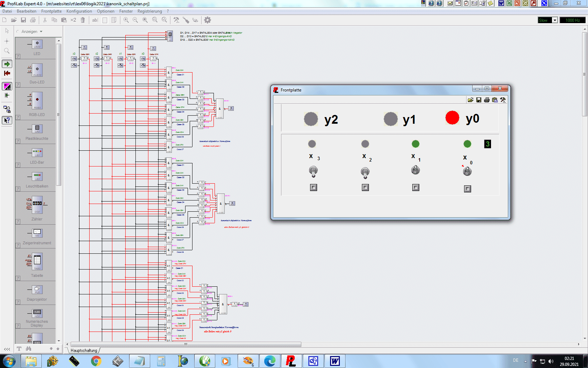588x368 pixels.
Task: Zoom in on the circuit diagram
Action: click(x=126, y=20)
